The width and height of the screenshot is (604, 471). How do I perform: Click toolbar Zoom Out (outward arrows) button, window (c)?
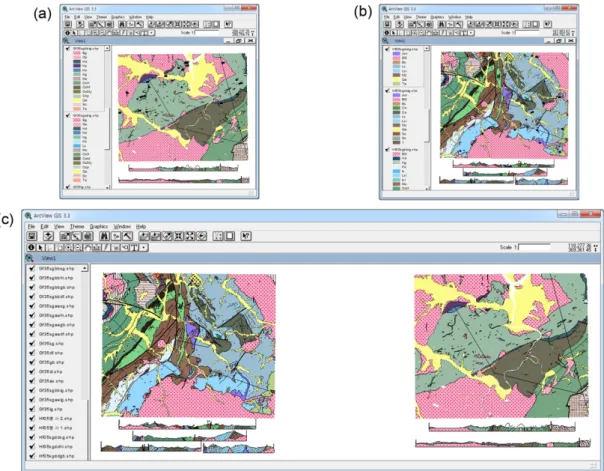click(190, 236)
